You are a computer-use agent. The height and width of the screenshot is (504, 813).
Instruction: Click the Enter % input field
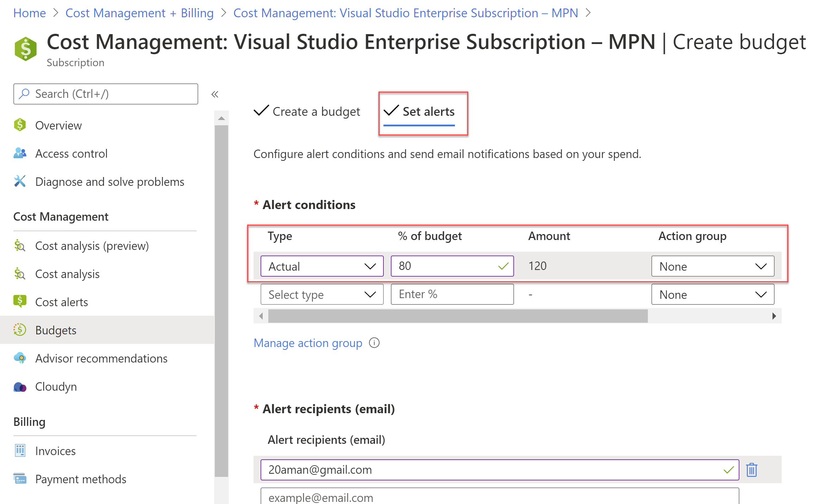pyautogui.click(x=452, y=294)
